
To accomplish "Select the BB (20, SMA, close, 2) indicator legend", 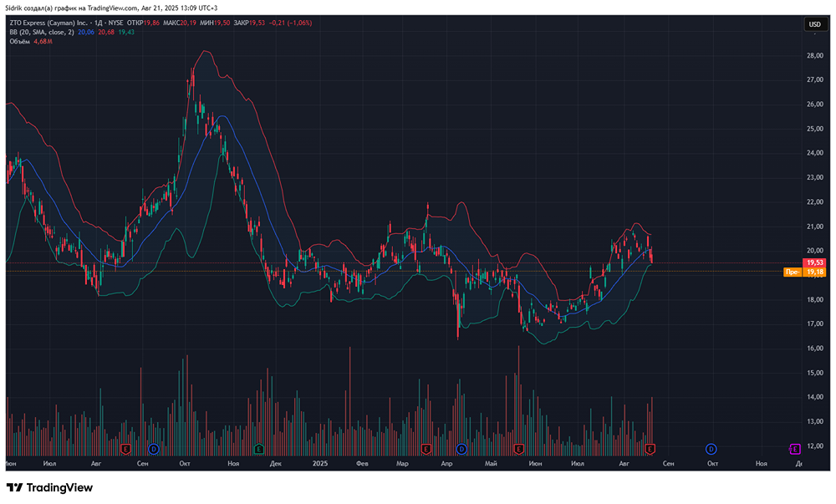I will tap(42, 32).
